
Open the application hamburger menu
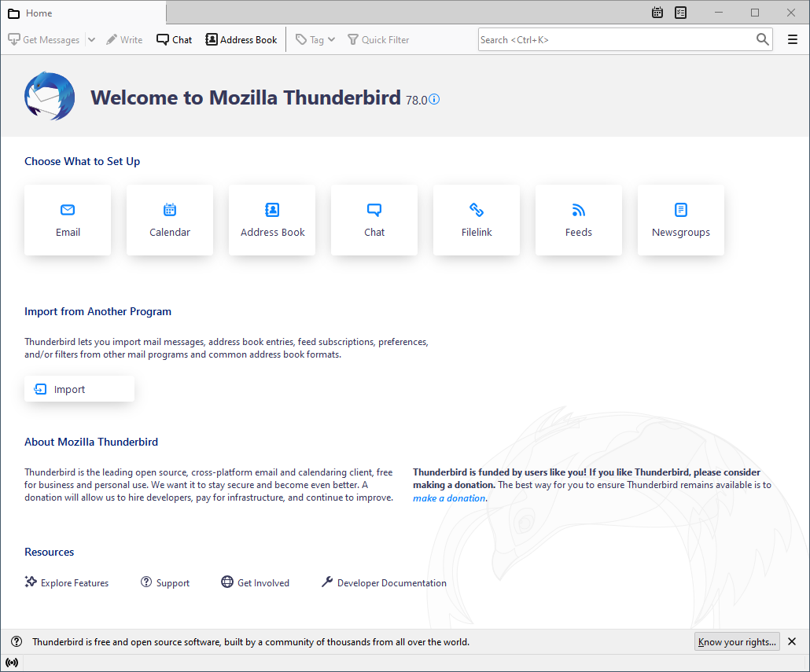(792, 39)
